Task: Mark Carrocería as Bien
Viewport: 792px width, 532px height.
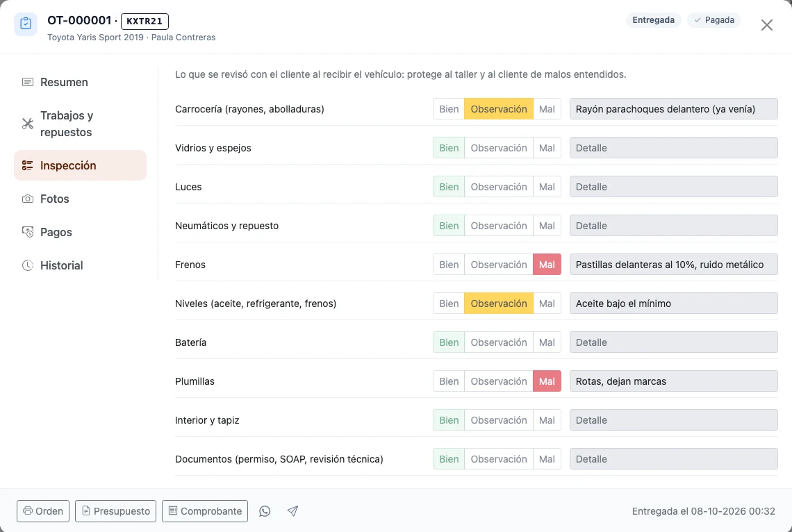Action: (x=449, y=109)
